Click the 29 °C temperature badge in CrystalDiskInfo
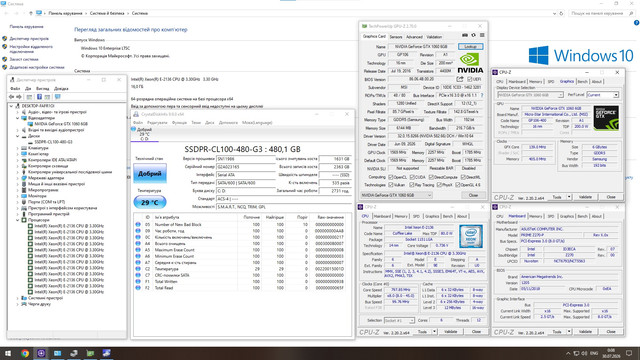The image size is (640, 360). click(x=150, y=202)
